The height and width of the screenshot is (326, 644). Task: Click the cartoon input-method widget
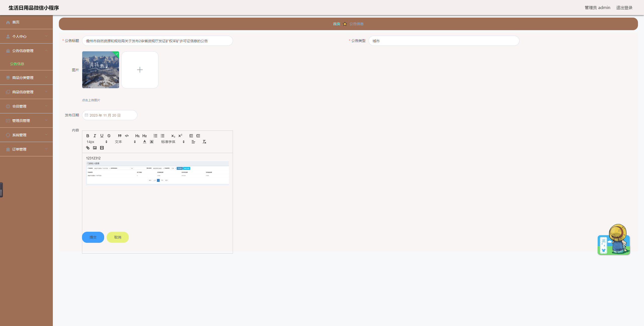pyautogui.click(x=614, y=240)
